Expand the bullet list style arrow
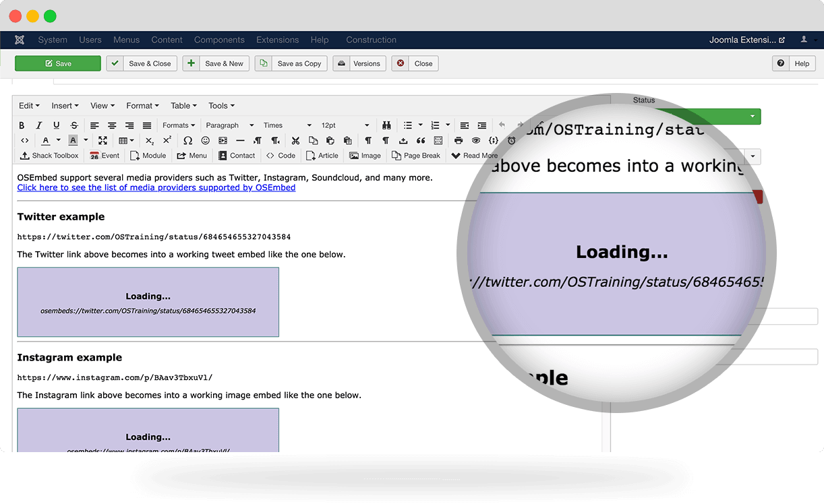The width and height of the screenshot is (824, 504). click(420, 125)
